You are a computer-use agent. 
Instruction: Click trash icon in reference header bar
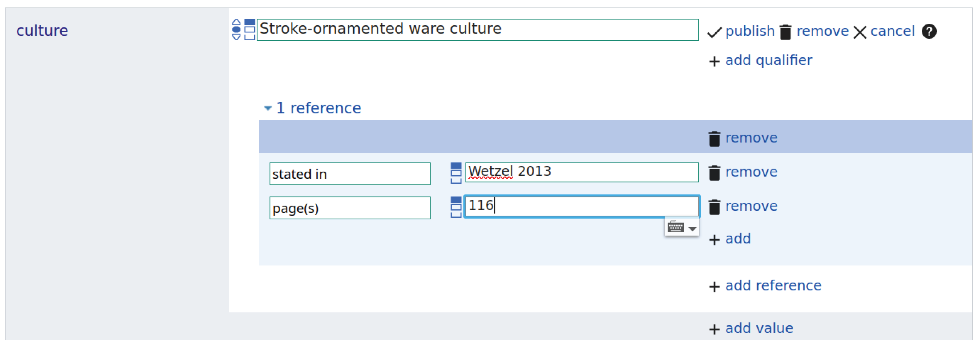(714, 139)
